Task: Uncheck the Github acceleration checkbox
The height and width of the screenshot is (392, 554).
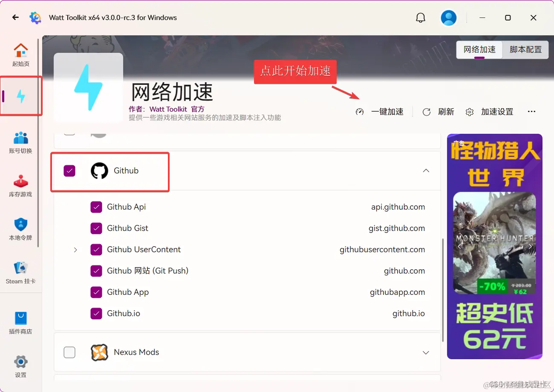Action: [69, 170]
